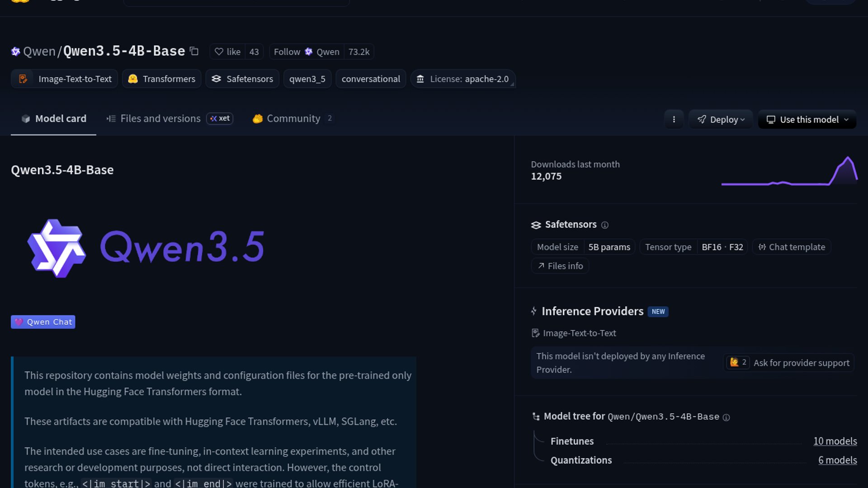Copy model name with the clipboard icon
Screen dimensions: 868x488
194,51
